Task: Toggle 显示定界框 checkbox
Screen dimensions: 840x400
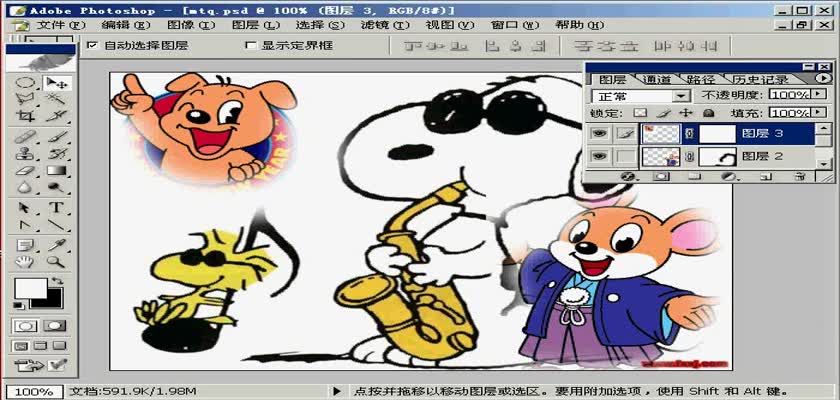Action: pyautogui.click(x=250, y=46)
